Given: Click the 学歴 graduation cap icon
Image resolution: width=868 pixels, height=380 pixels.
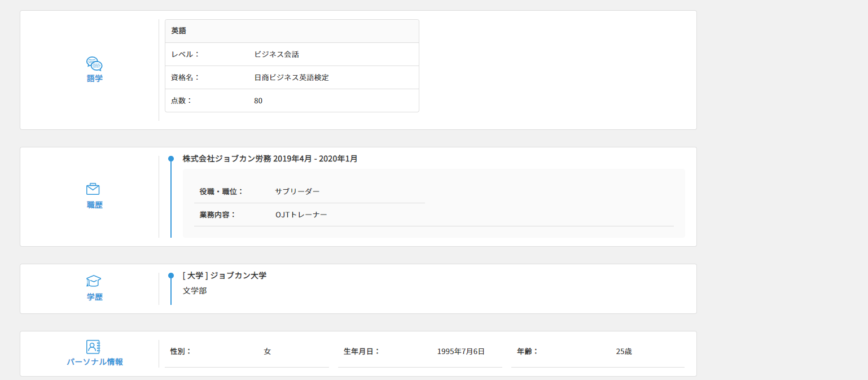Looking at the screenshot, I should [x=94, y=281].
